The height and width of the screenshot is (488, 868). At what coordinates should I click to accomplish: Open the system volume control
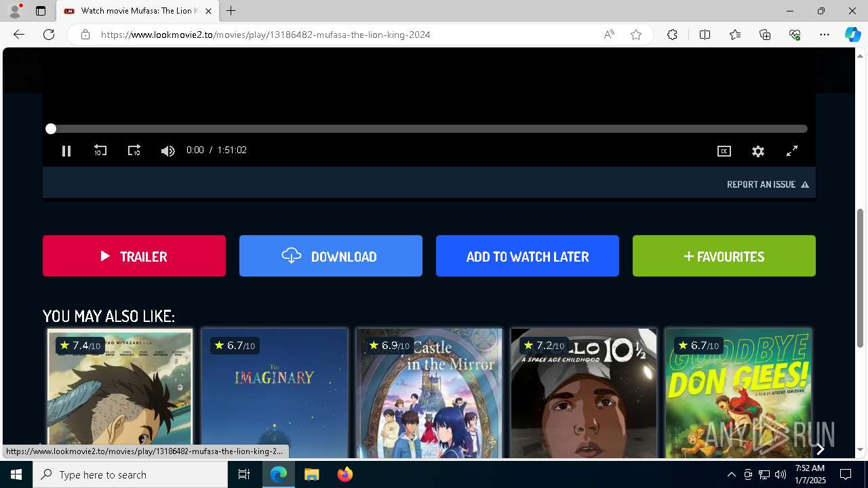click(781, 474)
